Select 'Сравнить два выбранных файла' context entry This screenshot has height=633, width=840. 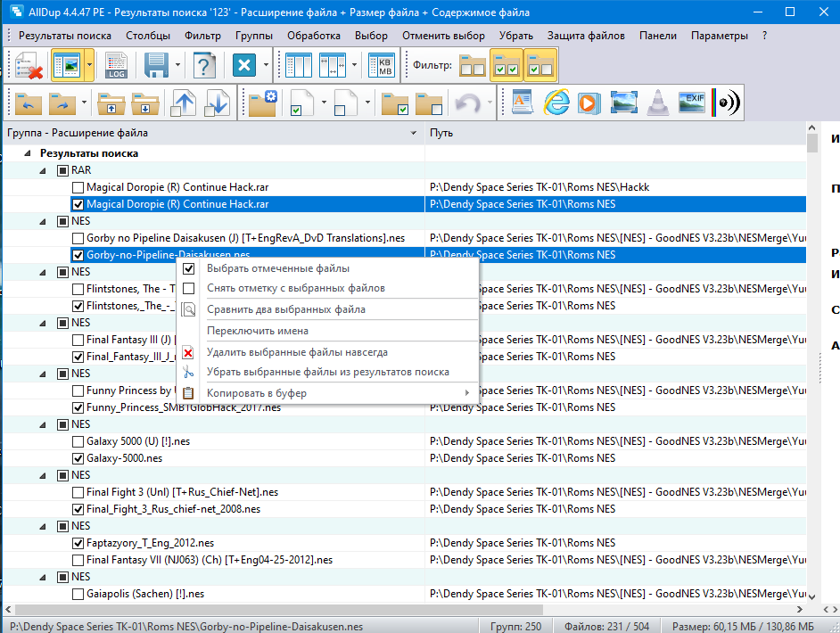coord(285,309)
